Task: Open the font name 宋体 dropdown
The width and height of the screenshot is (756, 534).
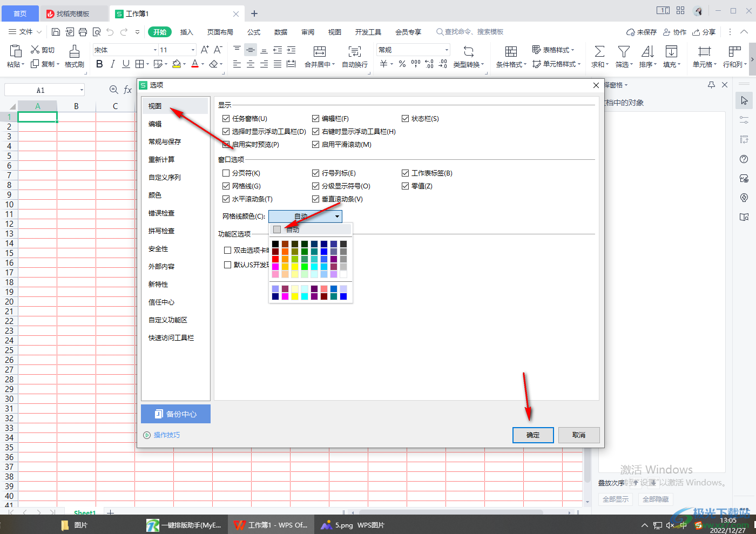Action: (x=155, y=50)
